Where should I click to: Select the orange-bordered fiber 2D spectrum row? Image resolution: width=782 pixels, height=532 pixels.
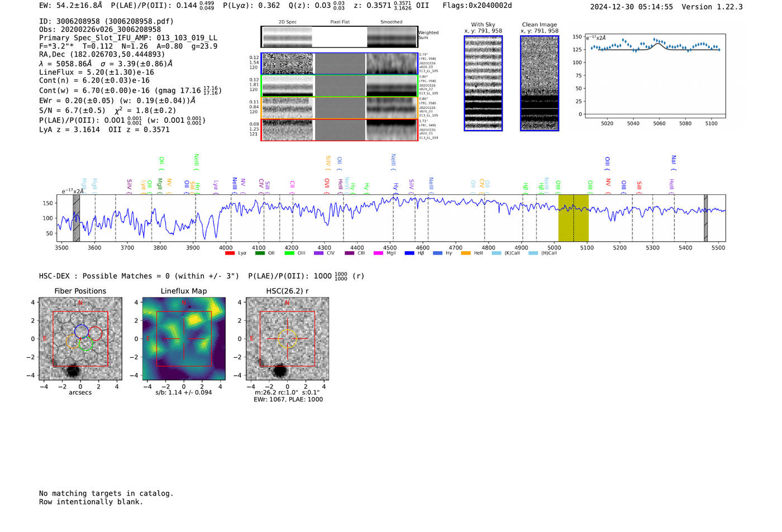click(339, 107)
